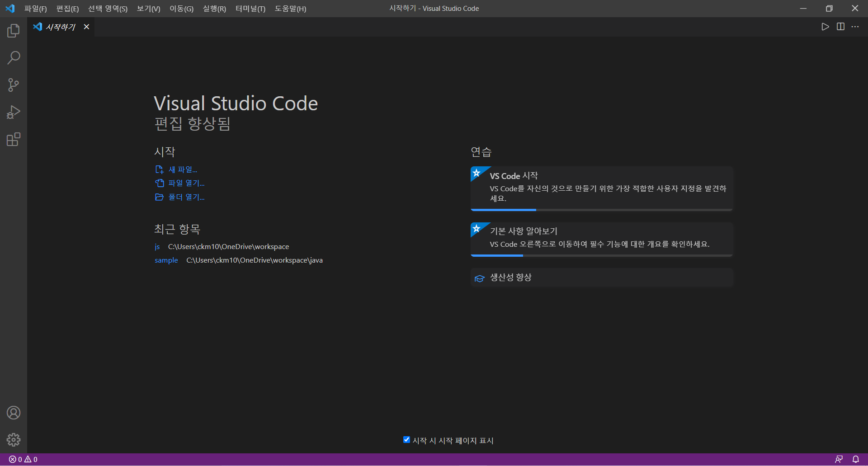Open the Search view in activity bar

pos(14,58)
